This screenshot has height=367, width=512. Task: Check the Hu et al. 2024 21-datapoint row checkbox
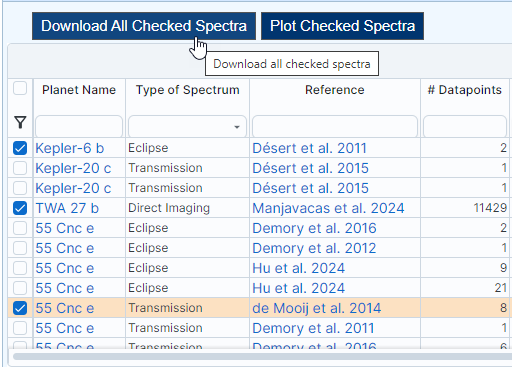[x=20, y=288]
